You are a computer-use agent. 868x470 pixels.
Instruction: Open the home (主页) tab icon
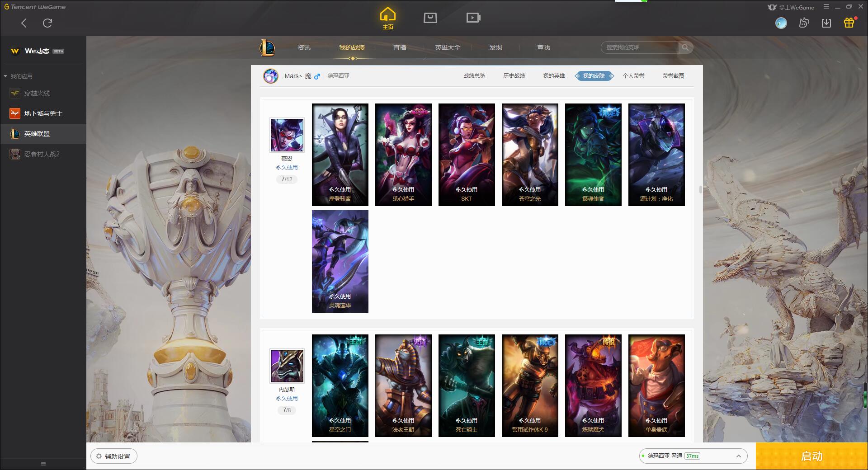[x=387, y=19]
